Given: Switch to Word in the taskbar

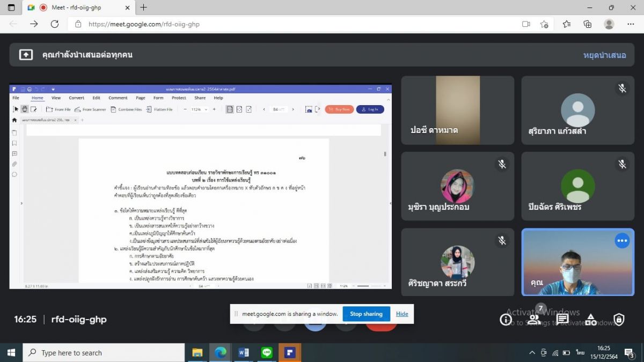Looking at the screenshot, I should click(244, 352).
